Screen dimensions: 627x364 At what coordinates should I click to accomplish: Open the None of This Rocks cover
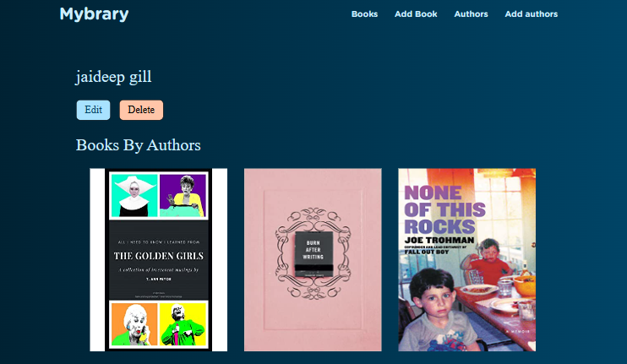coord(466,260)
